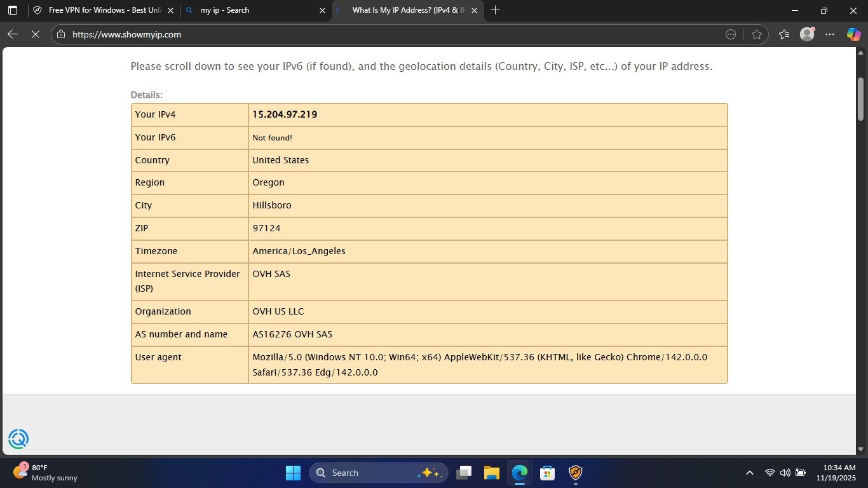The height and width of the screenshot is (488, 868).
Task: Click the address bar page options icon
Action: pyautogui.click(x=731, y=34)
